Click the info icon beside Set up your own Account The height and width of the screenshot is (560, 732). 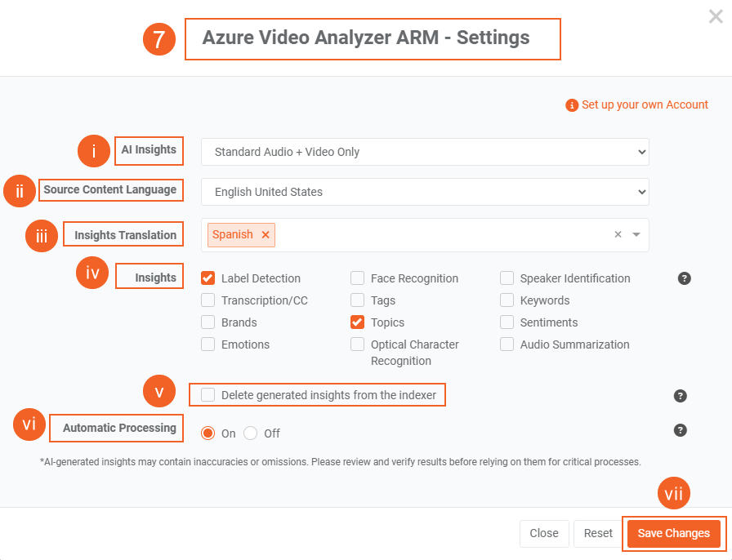point(572,105)
